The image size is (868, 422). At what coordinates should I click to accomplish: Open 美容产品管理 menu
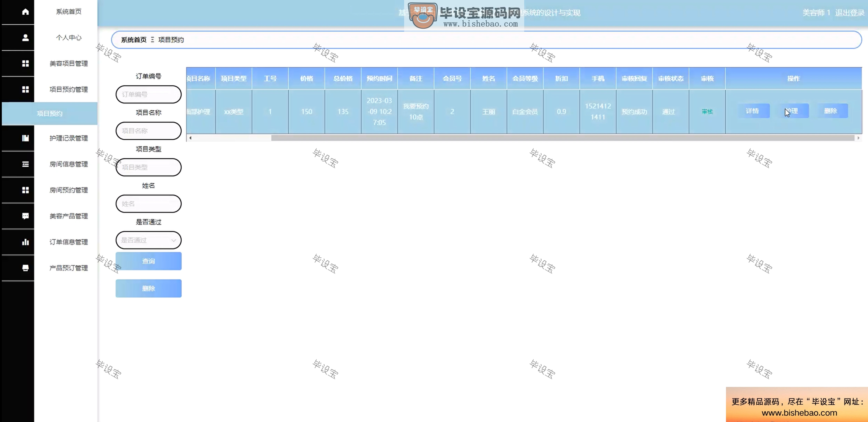click(x=69, y=216)
